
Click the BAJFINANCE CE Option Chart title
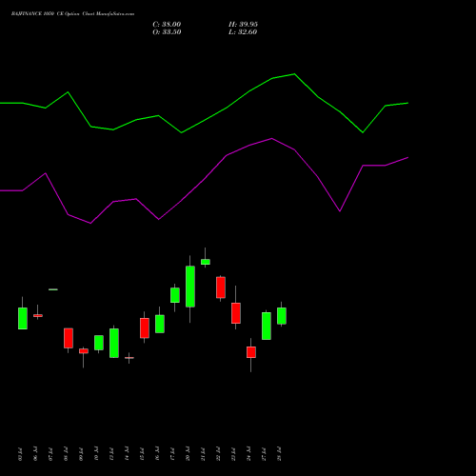[x=72, y=14]
